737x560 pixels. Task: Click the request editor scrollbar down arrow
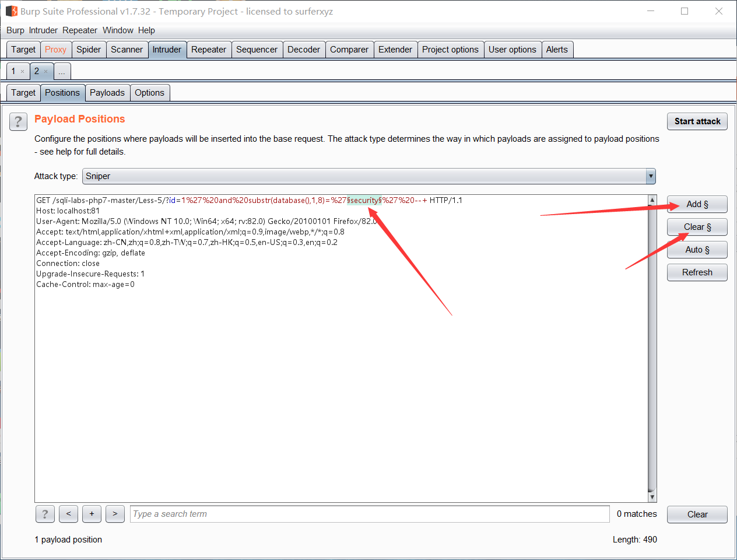click(x=652, y=497)
